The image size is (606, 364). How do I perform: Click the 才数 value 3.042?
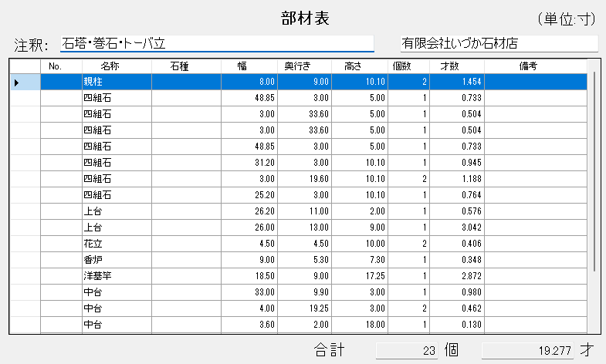457,228
